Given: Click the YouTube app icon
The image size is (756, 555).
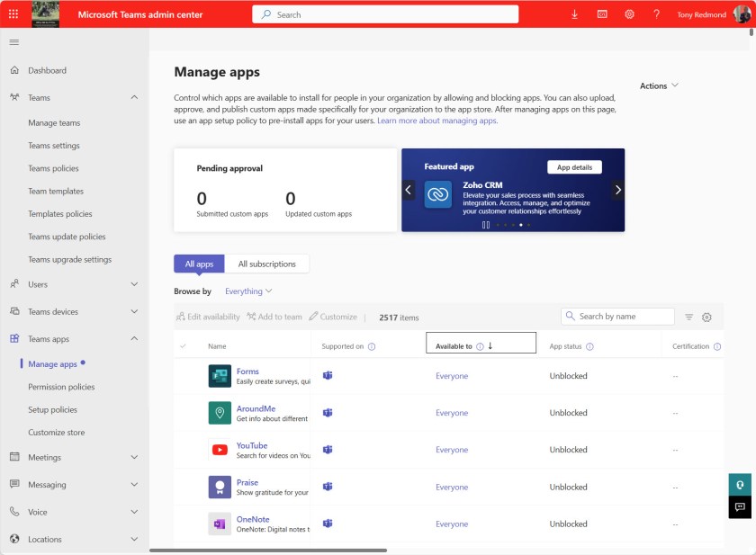Looking at the screenshot, I should click(220, 450).
